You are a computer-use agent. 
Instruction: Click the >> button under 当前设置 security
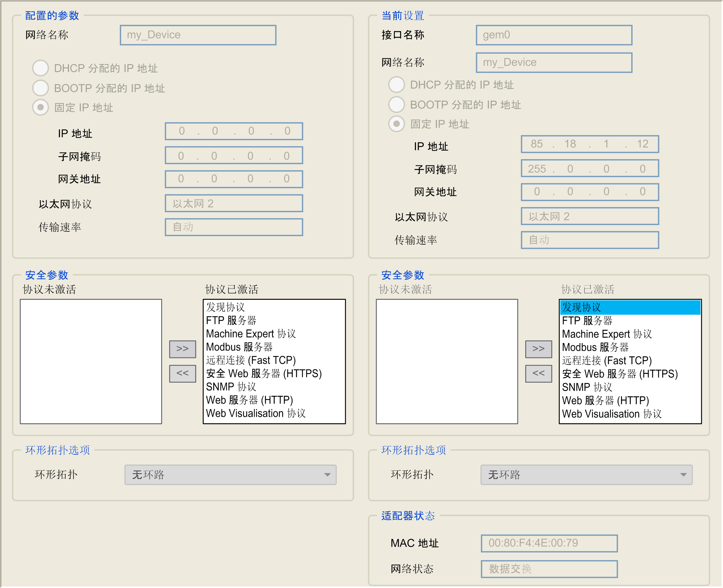point(538,349)
